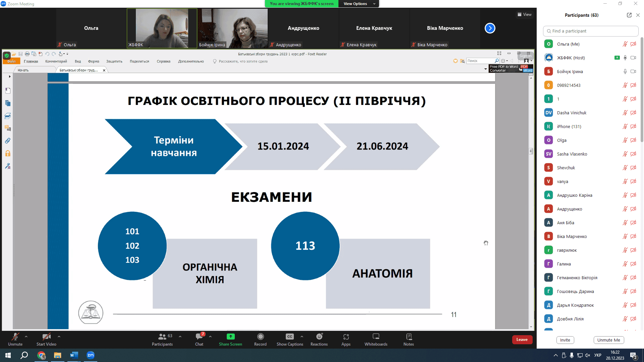Click the folder search icon in Foxit
Viewport: 644px width, 362px height.
[462, 61]
